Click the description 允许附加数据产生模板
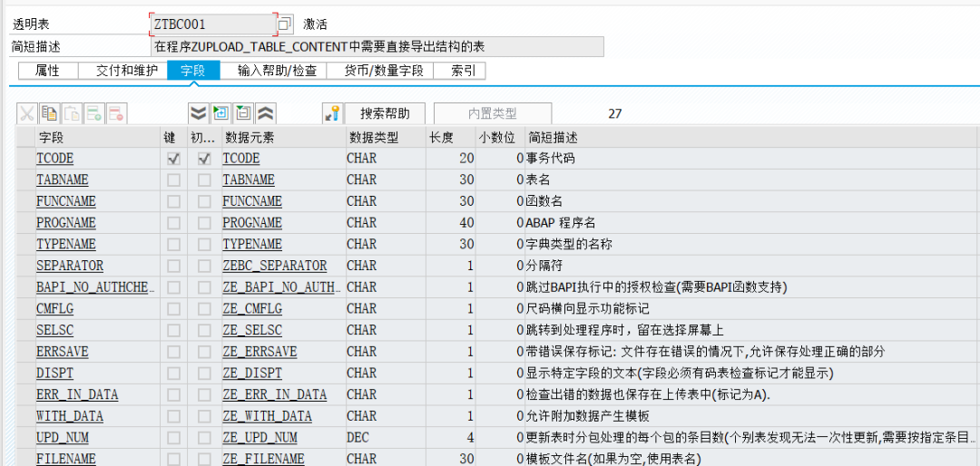 pyautogui.click(x=587, y=416)
